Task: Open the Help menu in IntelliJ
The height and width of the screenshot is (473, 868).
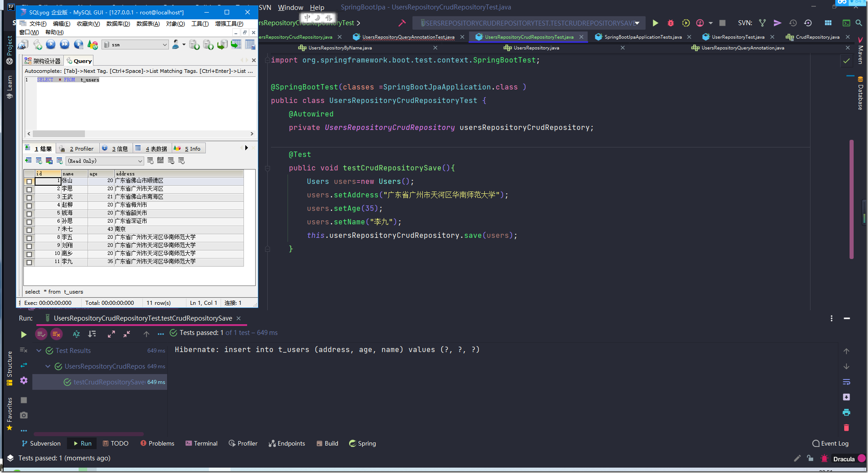Action: pos(317,7)
